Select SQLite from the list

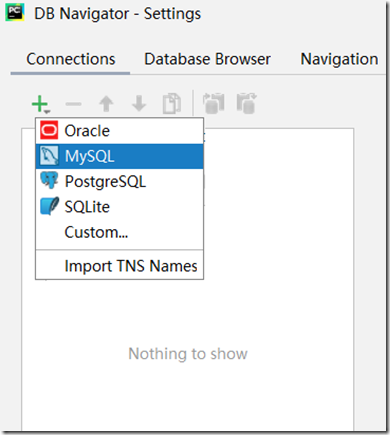click(119, 207)
